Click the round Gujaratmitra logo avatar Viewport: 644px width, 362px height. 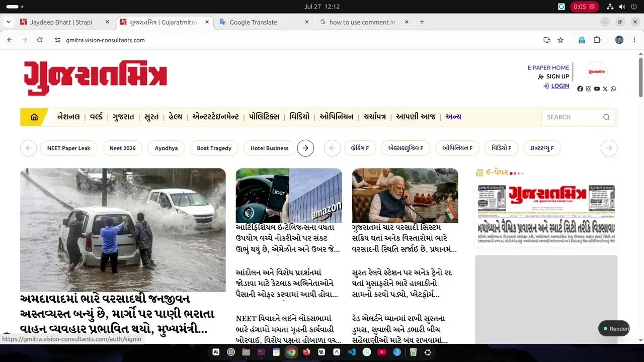tap(597, 72)
